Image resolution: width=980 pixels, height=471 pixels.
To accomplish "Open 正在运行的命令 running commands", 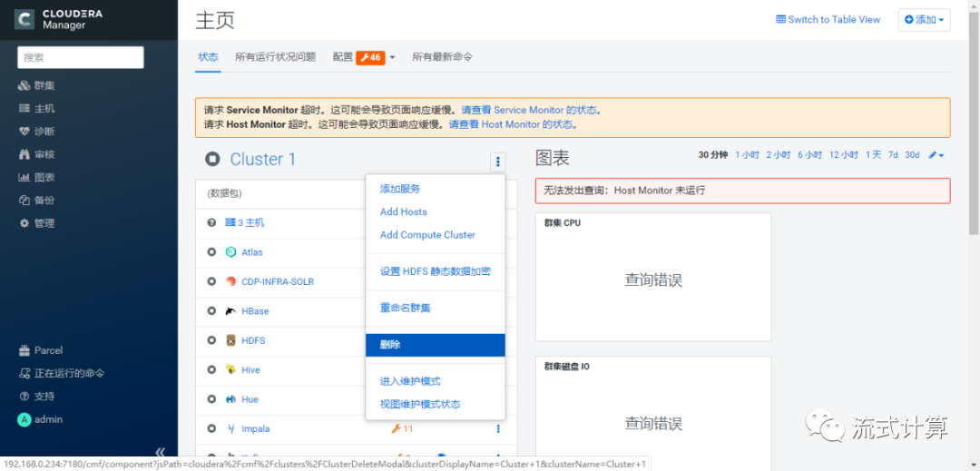I will click(62, 374).
